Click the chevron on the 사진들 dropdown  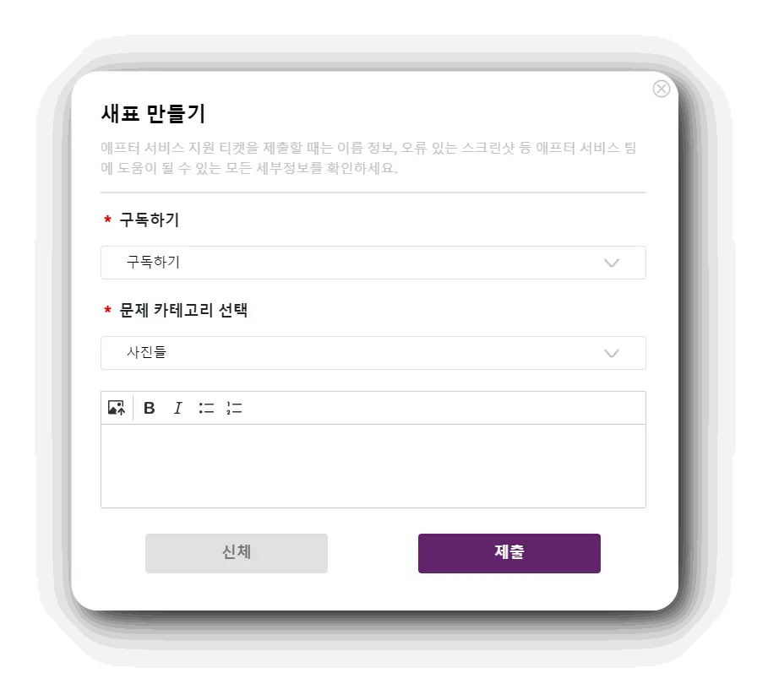coord(611,353)
